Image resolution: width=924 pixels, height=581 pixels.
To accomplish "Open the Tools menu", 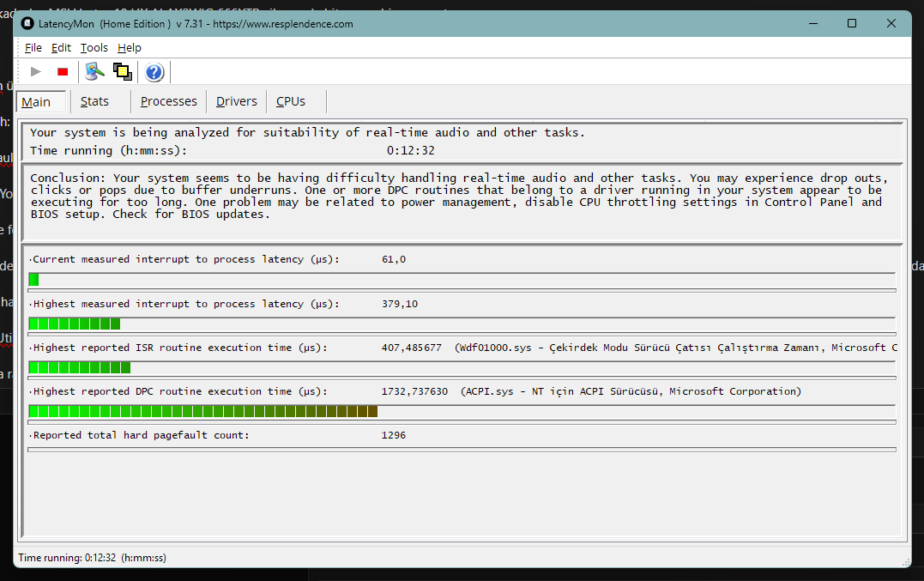I will (x=94, y=48).
